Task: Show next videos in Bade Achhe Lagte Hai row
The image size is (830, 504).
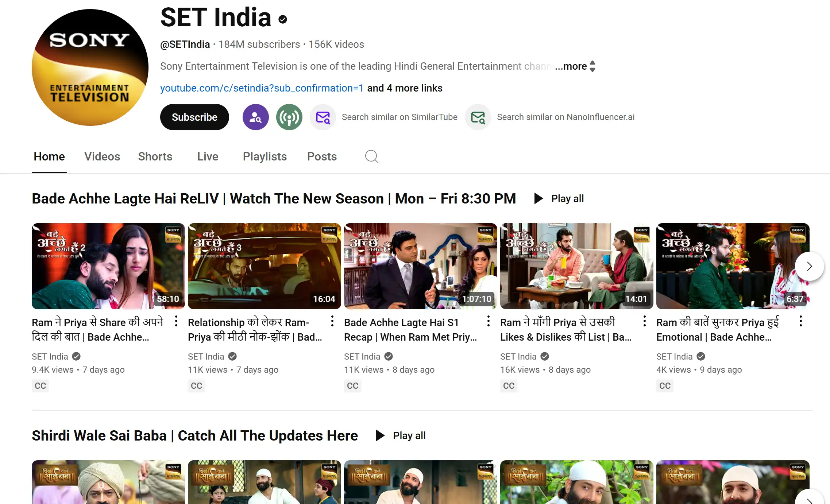Action: [x=810, y=266]
